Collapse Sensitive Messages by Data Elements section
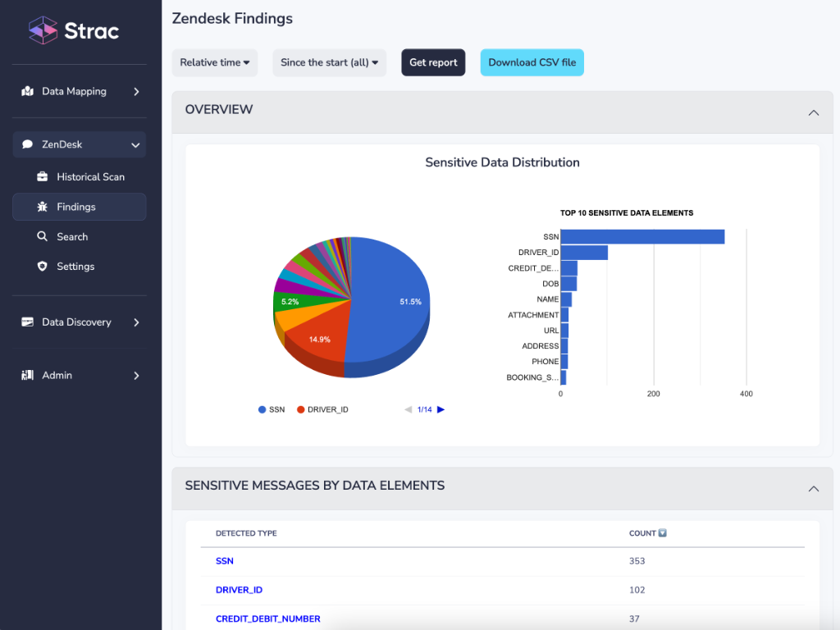 coord(813,489)
